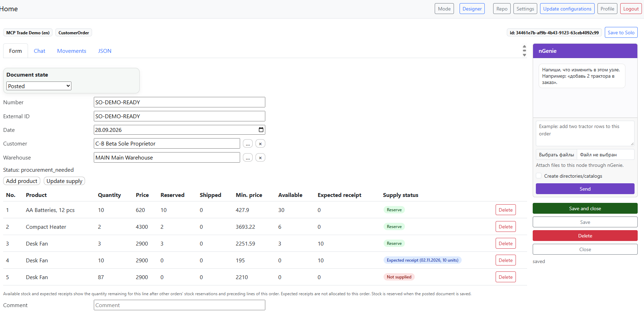The height and width of the screenshot is (312, 644).
Task: Focus the nGenie prompt text area
Action: tap(585, 133)
